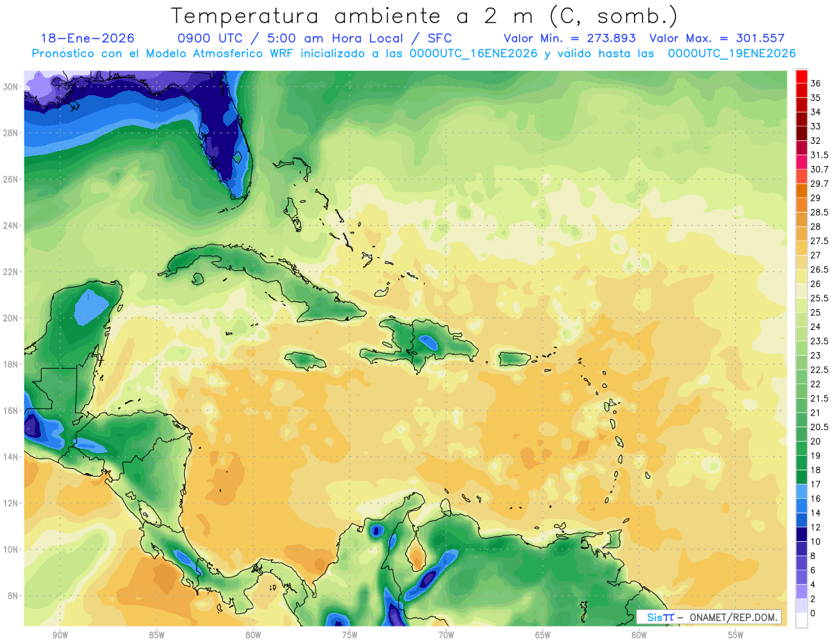Click the 20N latitude label
Viewport: 834px width, 644px height.
[x=10, y=318]
